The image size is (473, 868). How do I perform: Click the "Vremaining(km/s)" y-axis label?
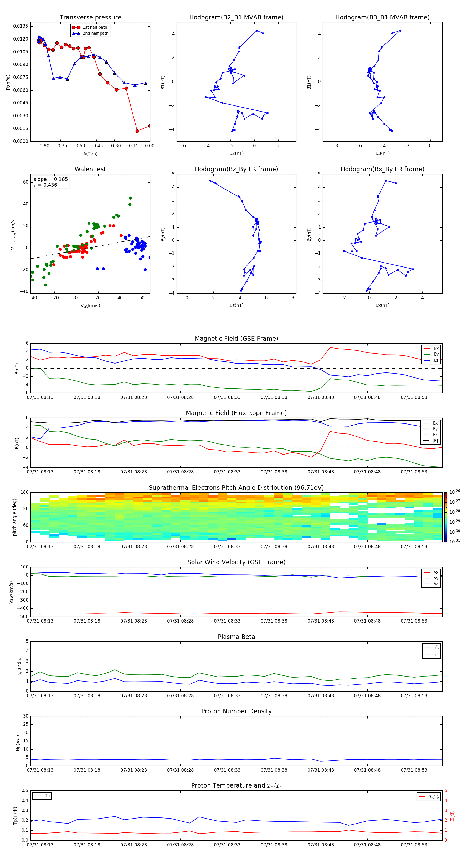pyautogui.click(x=13, y=234)
